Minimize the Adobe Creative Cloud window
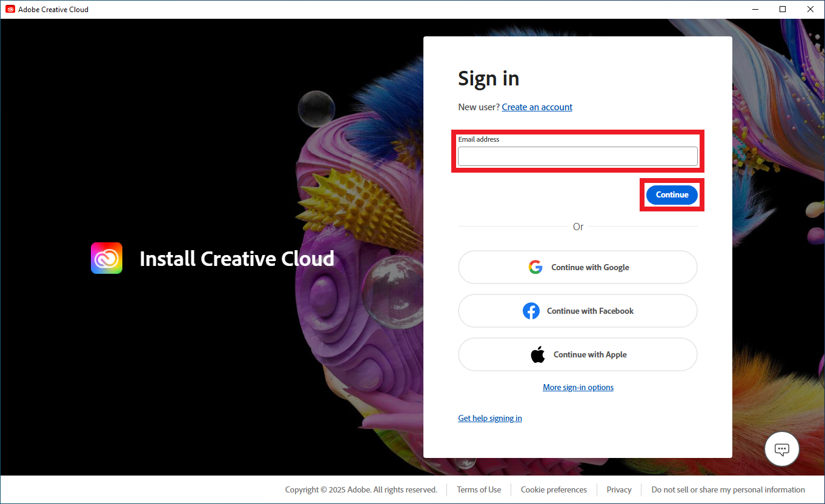Viewport: 825px width, 504px height. (x=755, y=9)
